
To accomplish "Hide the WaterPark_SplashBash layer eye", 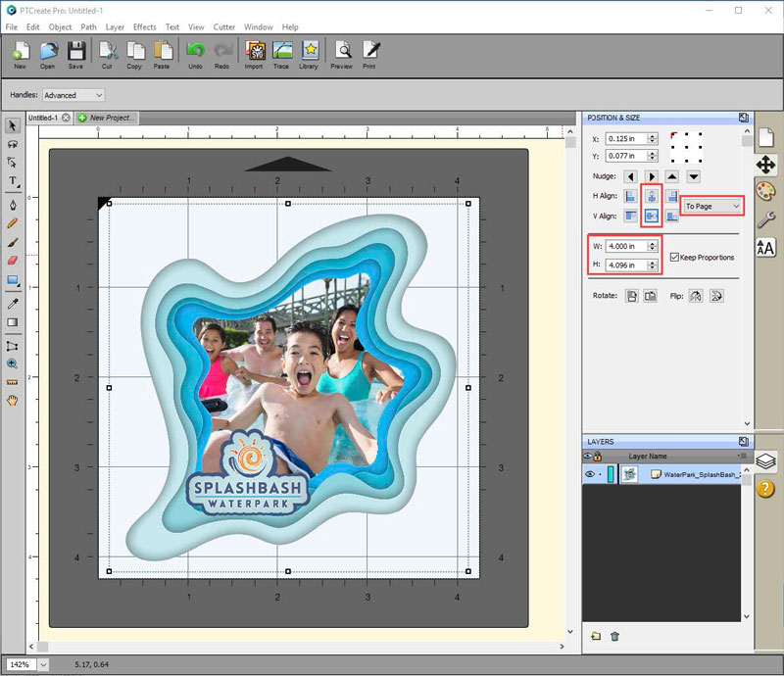I will [590, 474].
